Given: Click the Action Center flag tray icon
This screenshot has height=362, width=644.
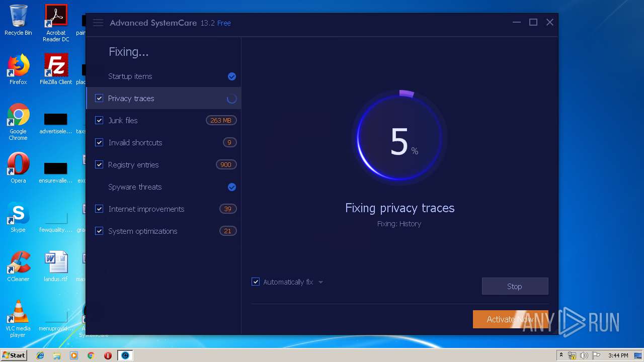Looking at the screenshot, I should (x=596, y=355).
